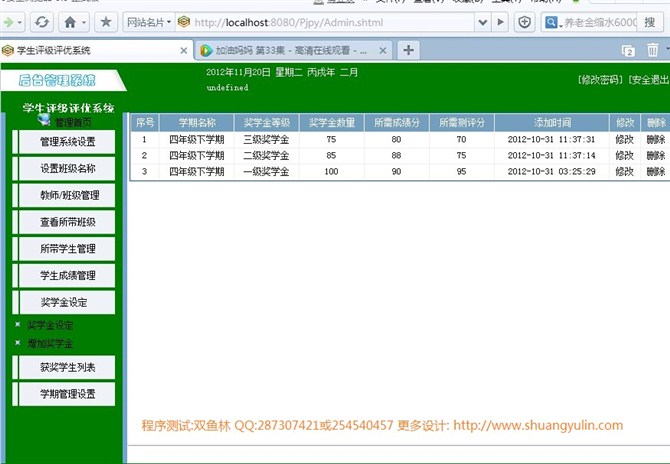670x464 pixels.
Task: Click the trash bin icon in tab bar
Action: point(652,50)
